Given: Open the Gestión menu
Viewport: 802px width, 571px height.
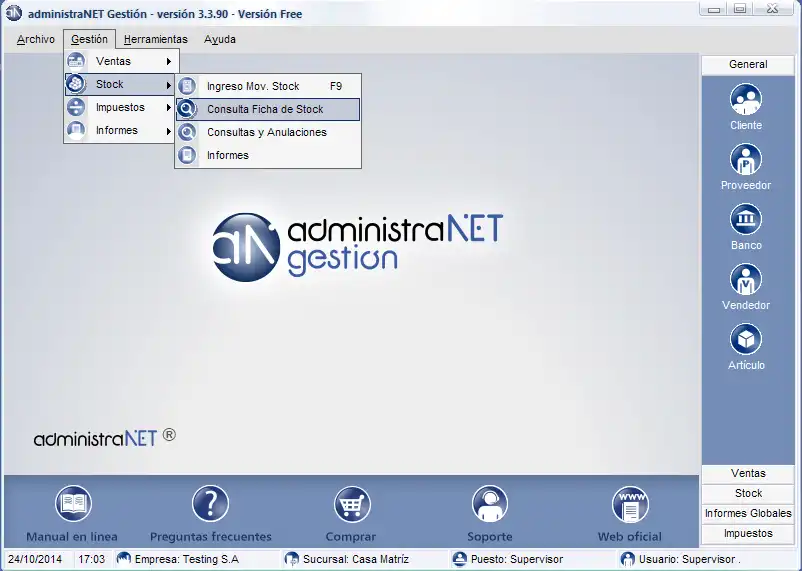Looking at the screenshot, I should (x=90, y=39).
